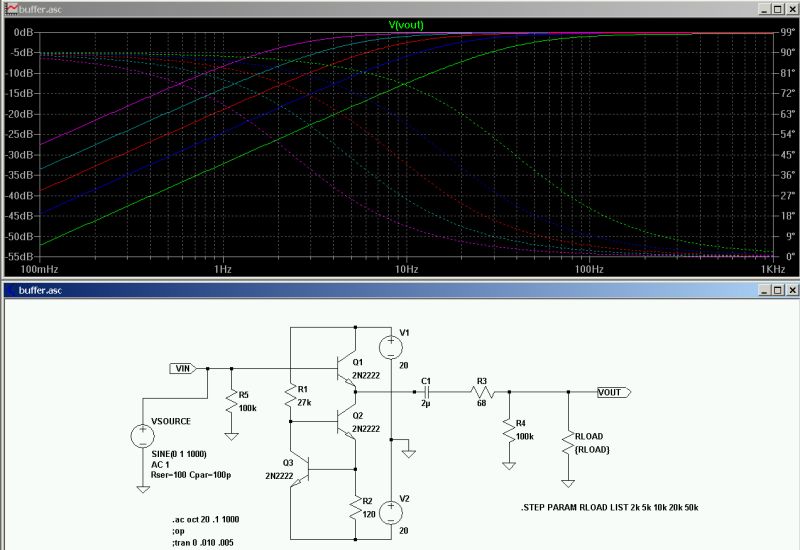800x550 pixels.
Task: Click the buffer.asc schematic window title bar
Action: 400,290
